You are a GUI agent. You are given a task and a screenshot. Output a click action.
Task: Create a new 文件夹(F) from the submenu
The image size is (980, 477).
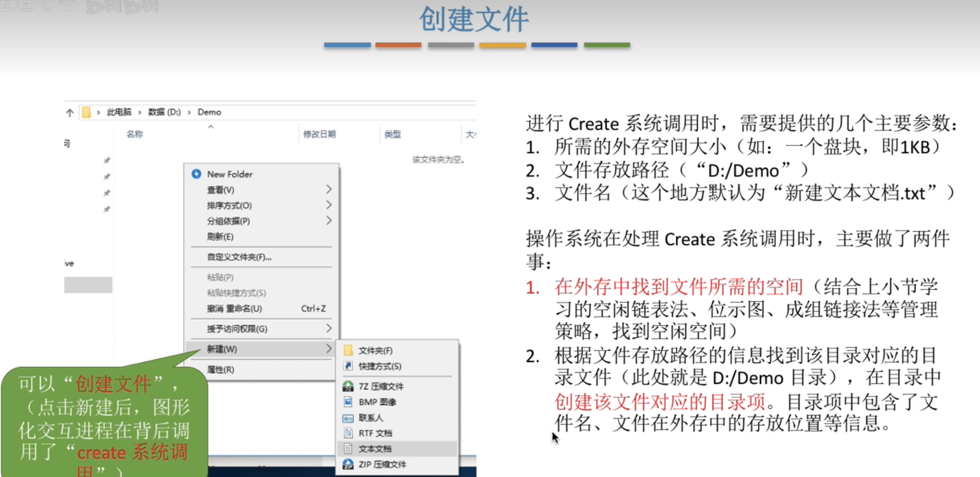[375, 350]
